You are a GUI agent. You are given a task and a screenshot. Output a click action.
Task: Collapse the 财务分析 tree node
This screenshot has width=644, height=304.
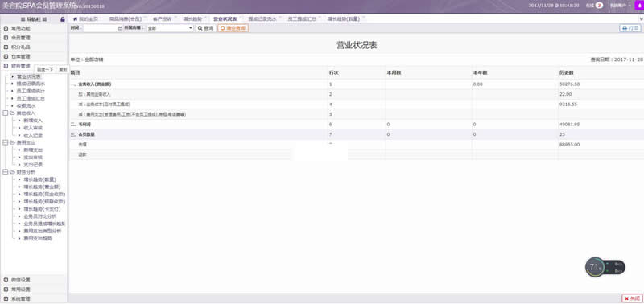pyautogui.click(x=6, y=172)
